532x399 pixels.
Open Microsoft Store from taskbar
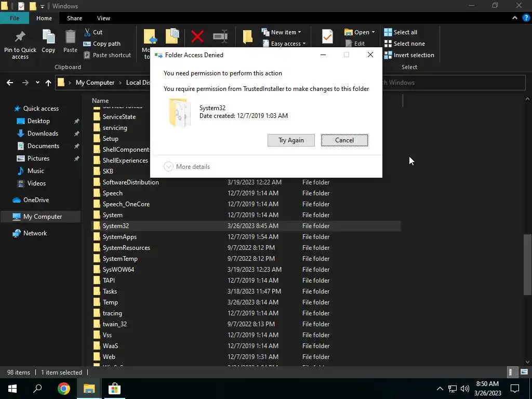[x=115, y=389]
